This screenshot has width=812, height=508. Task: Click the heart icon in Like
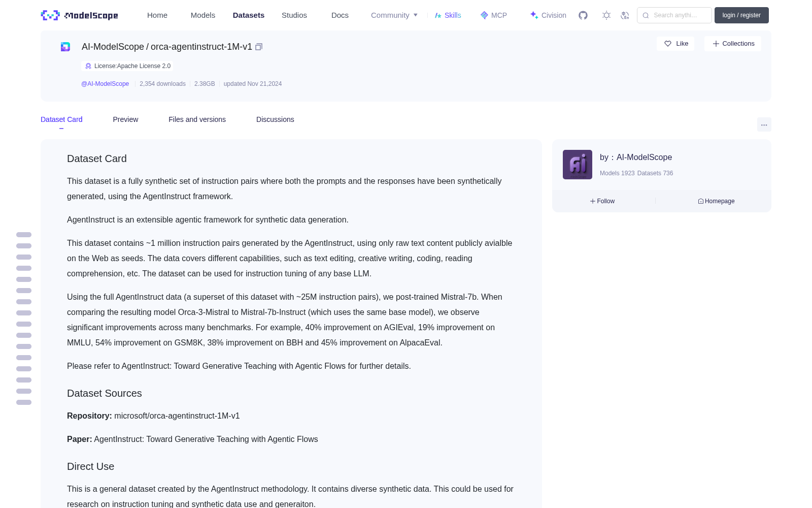click(668, 44)
